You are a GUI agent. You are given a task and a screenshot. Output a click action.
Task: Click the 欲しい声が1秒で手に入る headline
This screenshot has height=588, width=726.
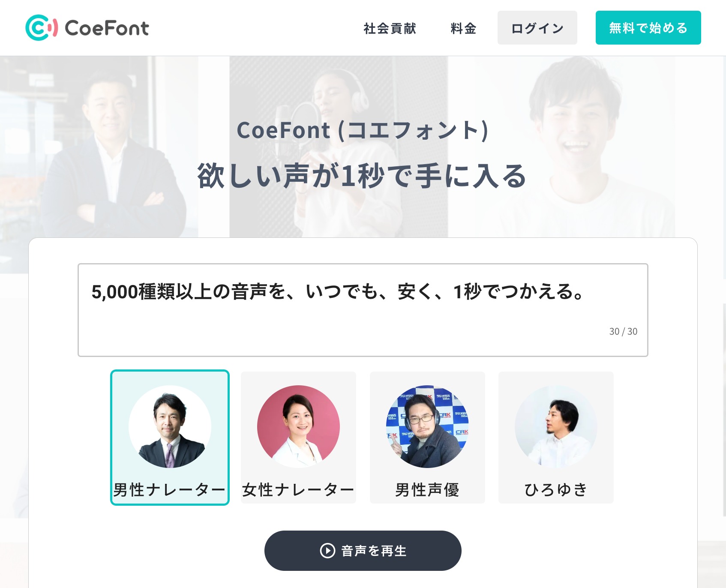tap(362, 176)
